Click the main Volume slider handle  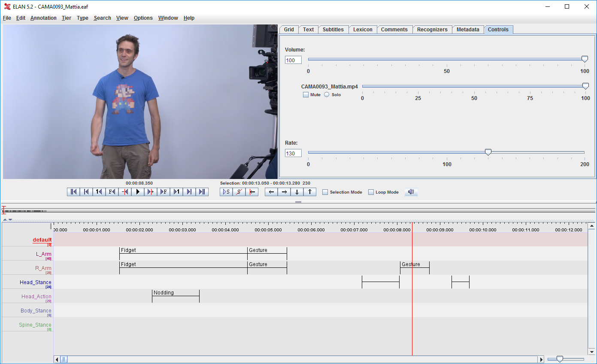(x=585, y=59)
